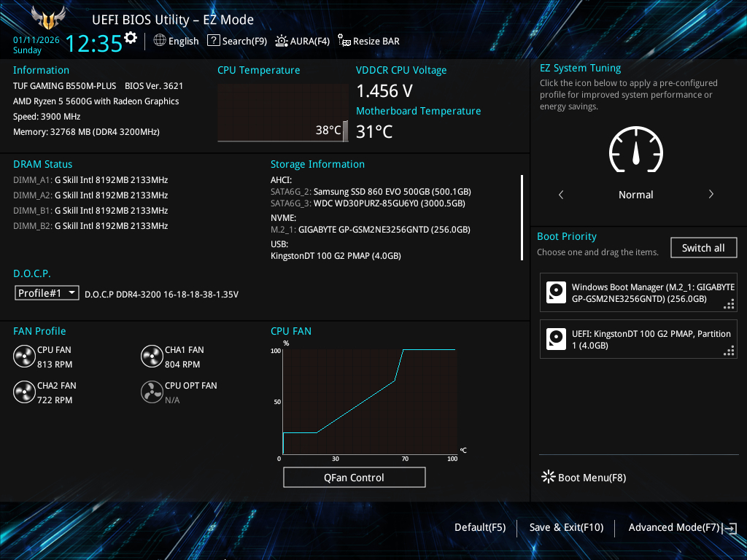Click the Storage Information scrollbar

point(522,217)
